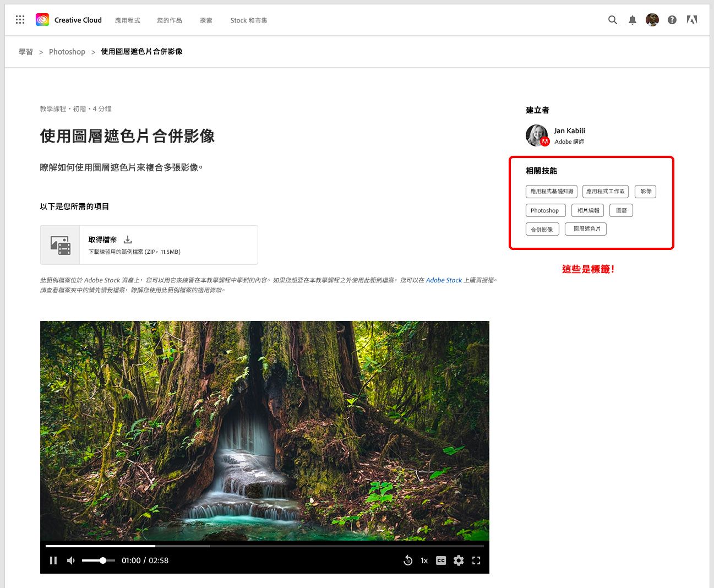Open the app launcher grid icon

coord(20,19)
